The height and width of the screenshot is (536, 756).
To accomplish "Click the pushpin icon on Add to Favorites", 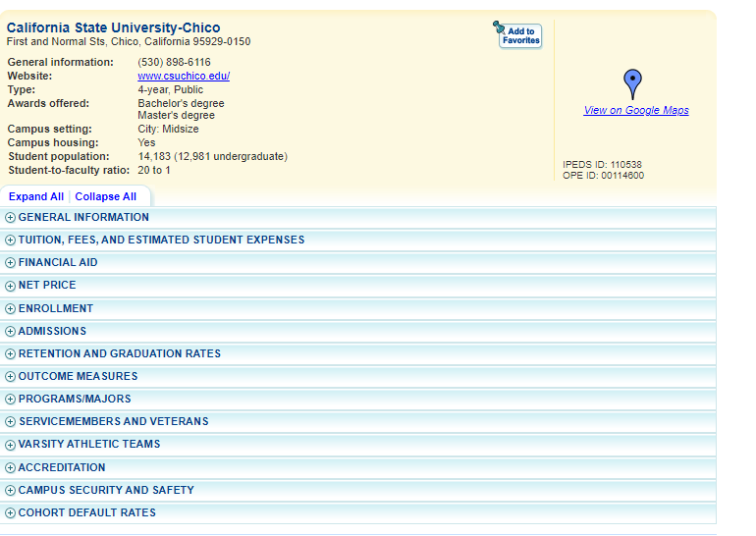I will [499, 27].
